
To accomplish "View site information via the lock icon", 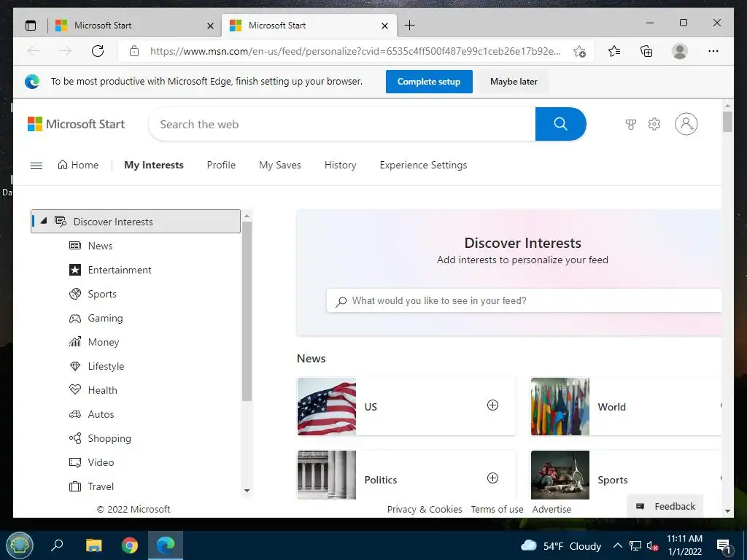I will coord(134,51).
